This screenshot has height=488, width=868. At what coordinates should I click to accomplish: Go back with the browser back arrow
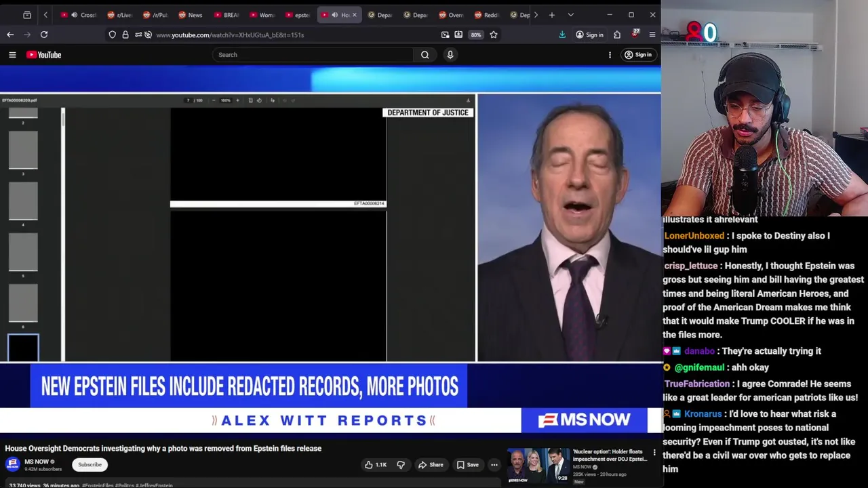[10, 35]
